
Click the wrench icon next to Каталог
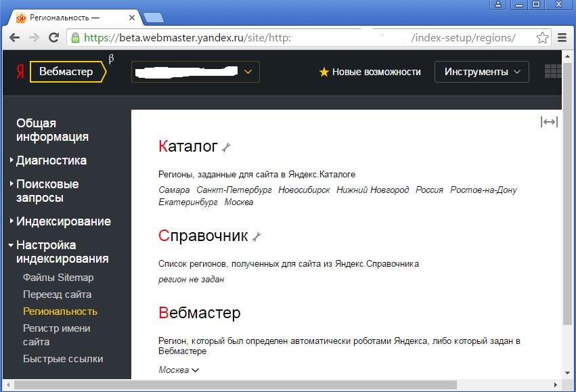coord(226,148)
